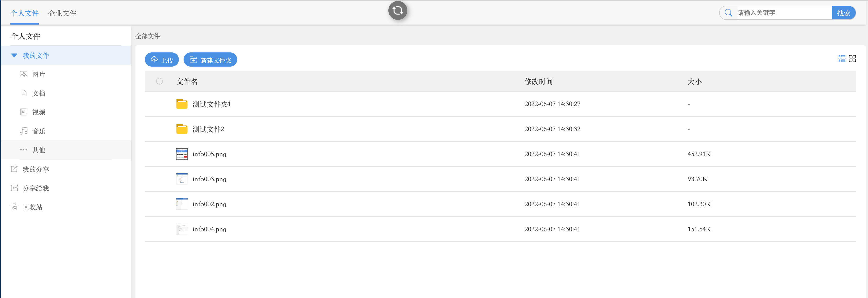Open the info005.png thumbnail
The height and width of the screenshot is (298, 868).
pos(182,154)
